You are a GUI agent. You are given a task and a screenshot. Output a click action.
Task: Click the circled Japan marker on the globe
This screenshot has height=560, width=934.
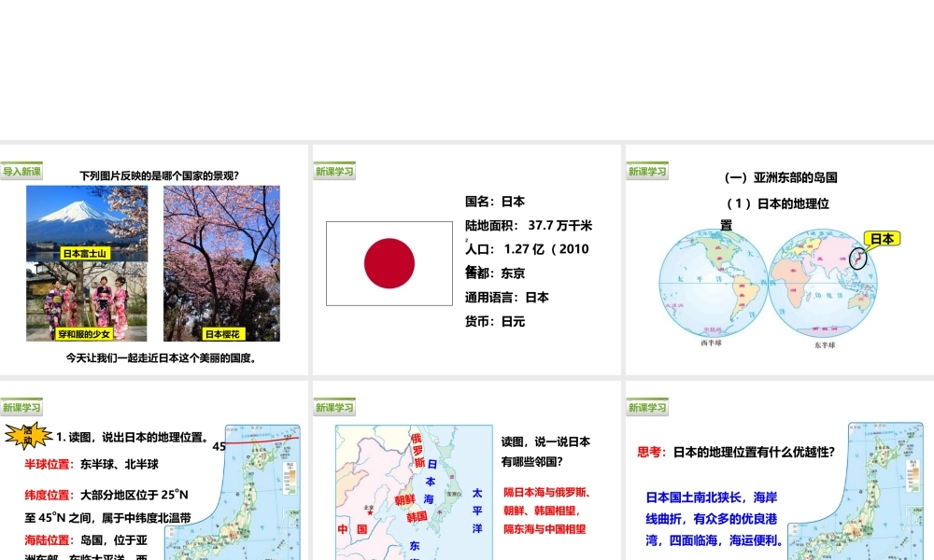[x=857, y=259]
